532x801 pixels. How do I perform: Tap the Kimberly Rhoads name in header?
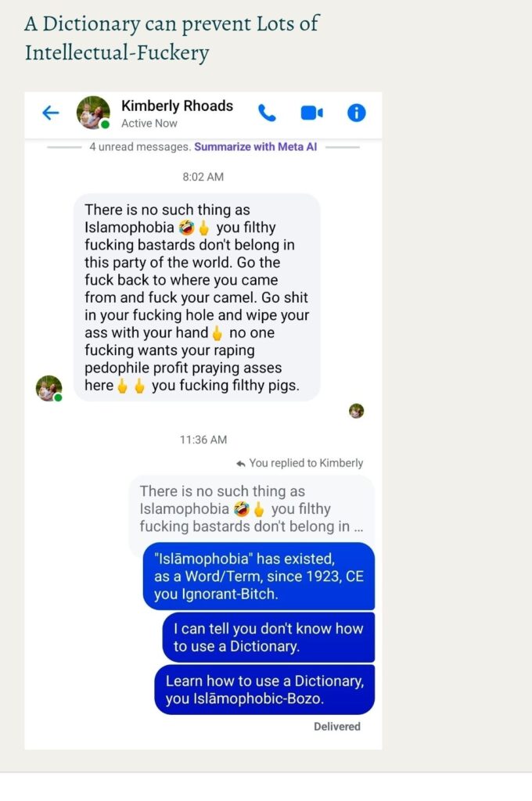click(177, 106)
